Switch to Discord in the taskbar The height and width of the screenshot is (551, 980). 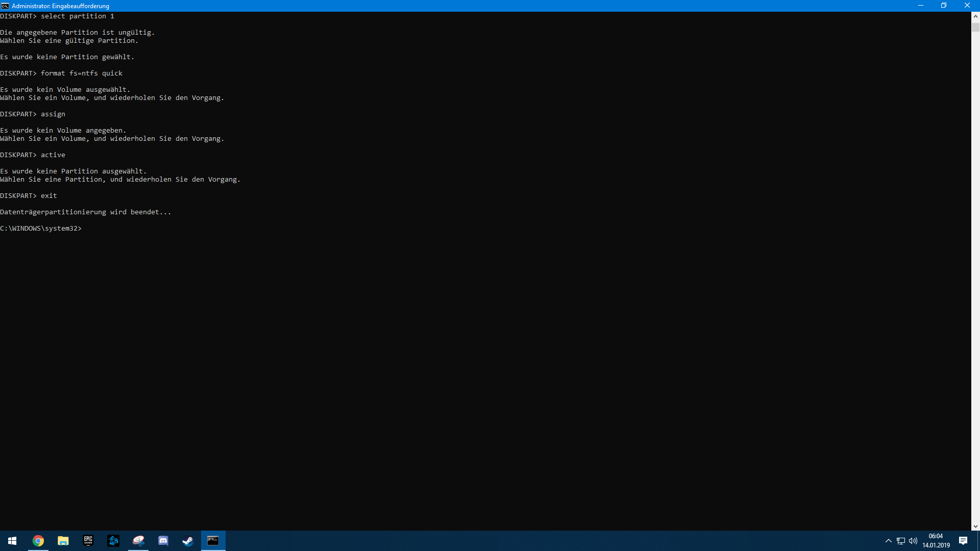point(163,541)
